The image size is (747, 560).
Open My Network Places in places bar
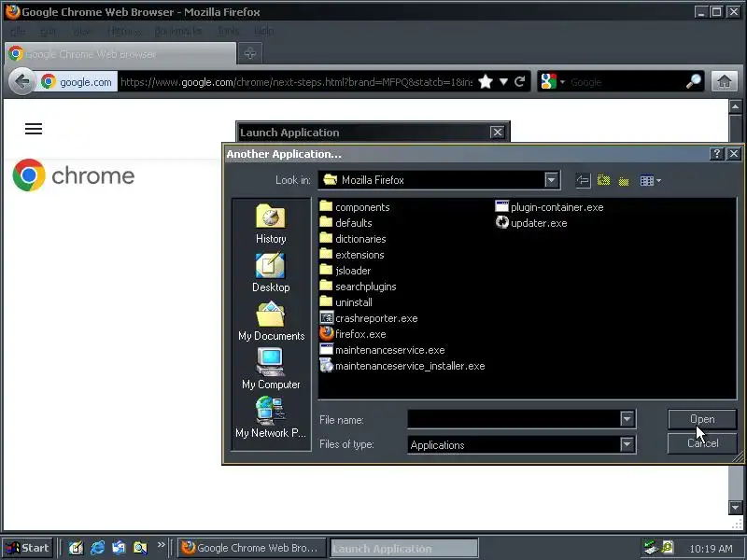pos(271,417)
